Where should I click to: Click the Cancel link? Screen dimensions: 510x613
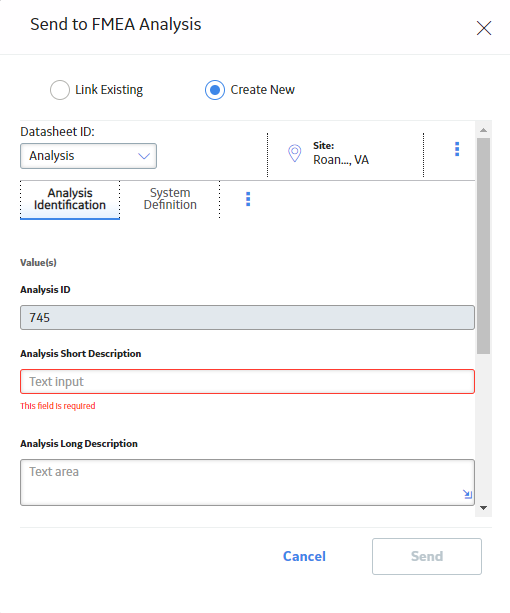304,556
